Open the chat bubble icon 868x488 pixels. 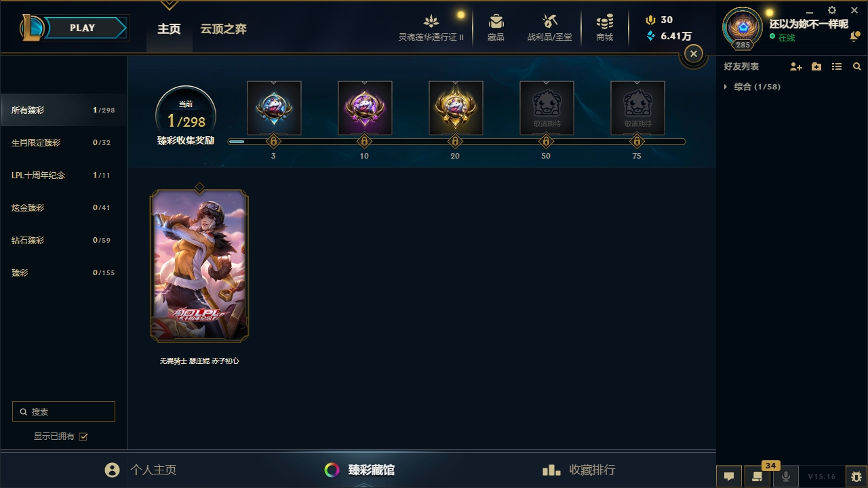pos(729,476)
